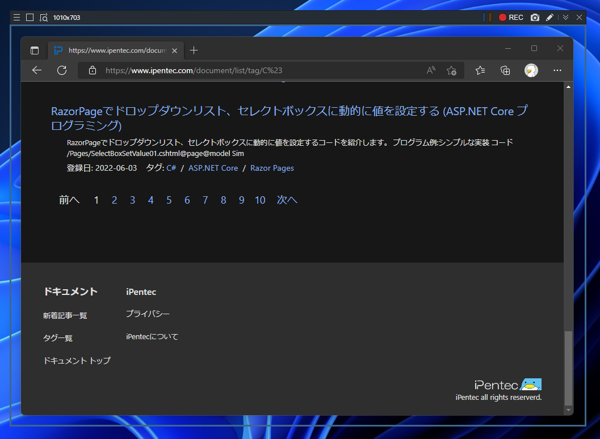
Task: Open 新着記事一覧 footer link
Action: pos(65,315)
